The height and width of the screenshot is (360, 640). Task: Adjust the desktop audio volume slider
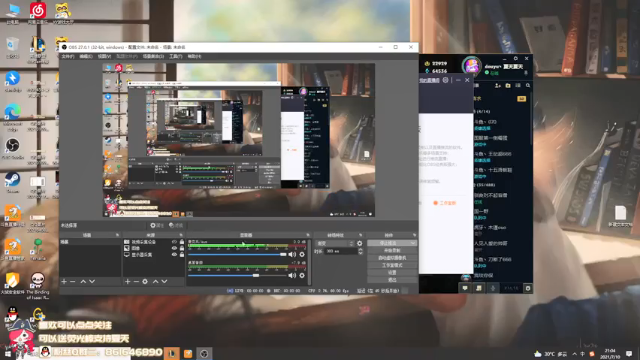click(x=238, y=276)
